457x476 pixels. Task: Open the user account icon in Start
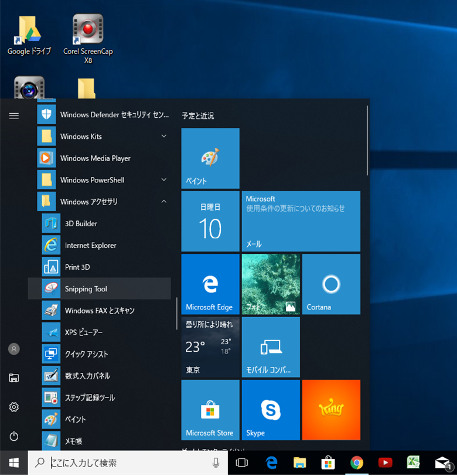14,349
